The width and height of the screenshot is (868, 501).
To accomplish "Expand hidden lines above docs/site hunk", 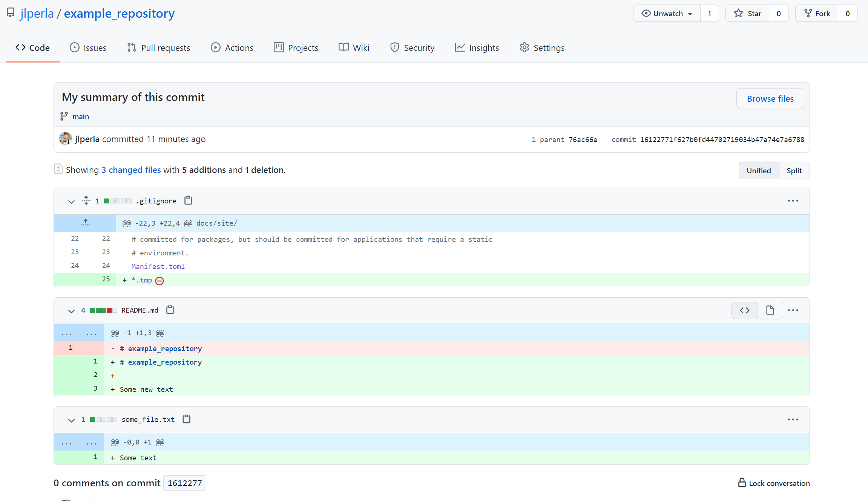I will [x=85, y=223].
